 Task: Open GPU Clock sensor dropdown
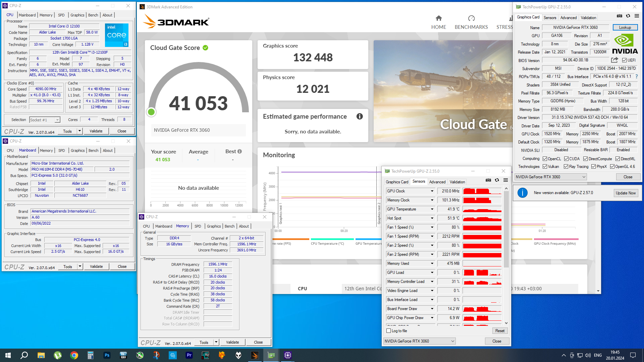tap(432, 191)
